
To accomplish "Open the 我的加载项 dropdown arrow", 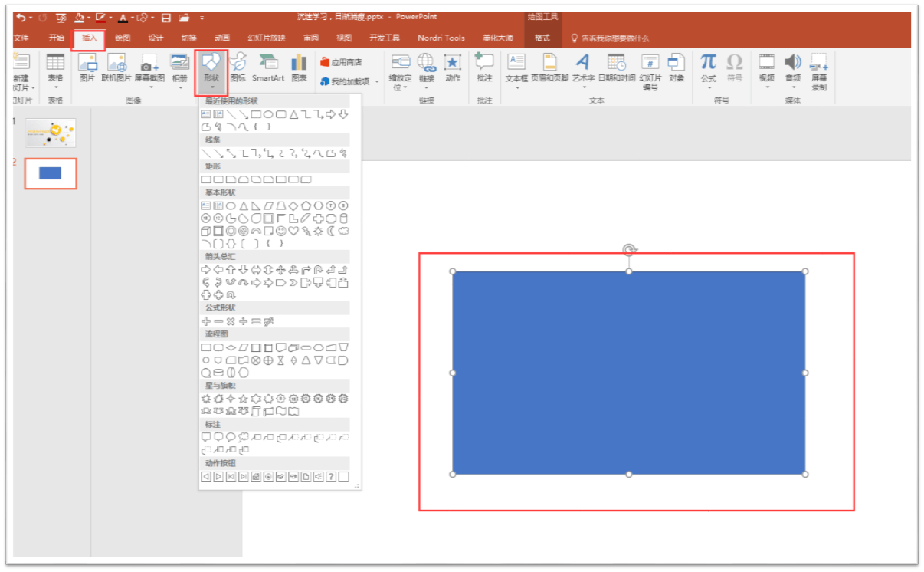I will (x=377, y=81).
